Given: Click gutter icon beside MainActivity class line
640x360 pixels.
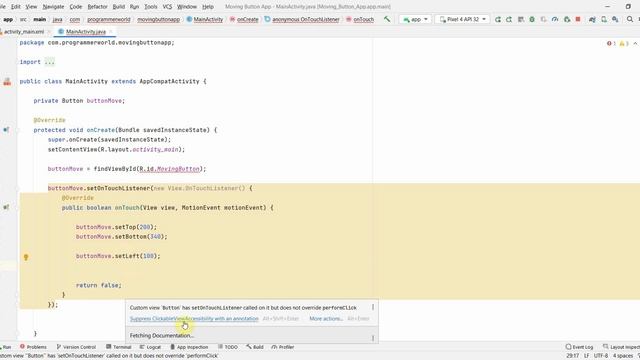Looking at the screenshot, I should tap(7, 82).
